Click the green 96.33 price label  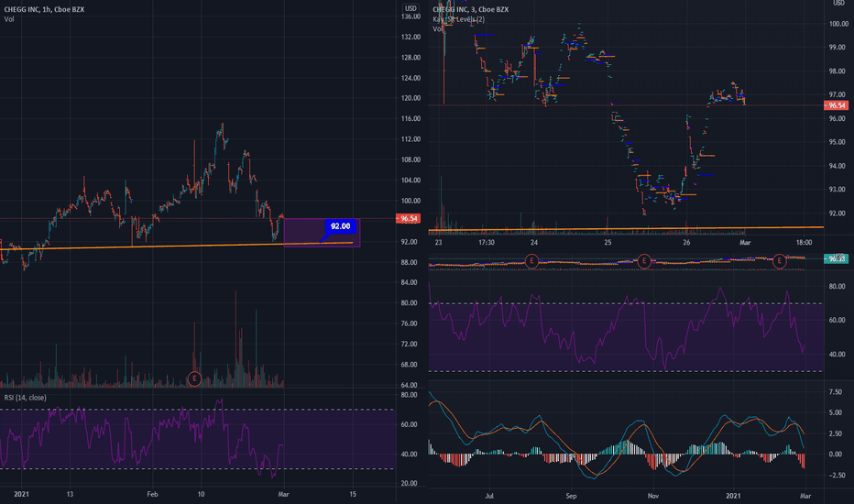pos(836,258)
